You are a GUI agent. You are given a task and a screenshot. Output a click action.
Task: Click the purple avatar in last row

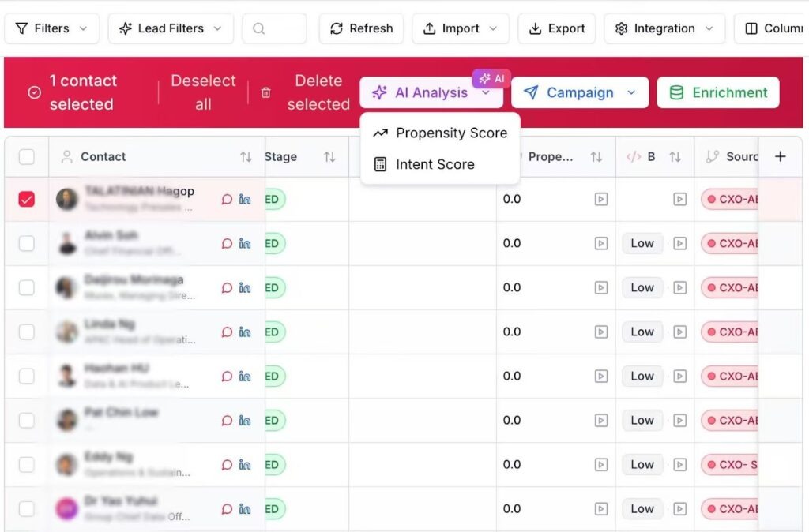[67, 509]
